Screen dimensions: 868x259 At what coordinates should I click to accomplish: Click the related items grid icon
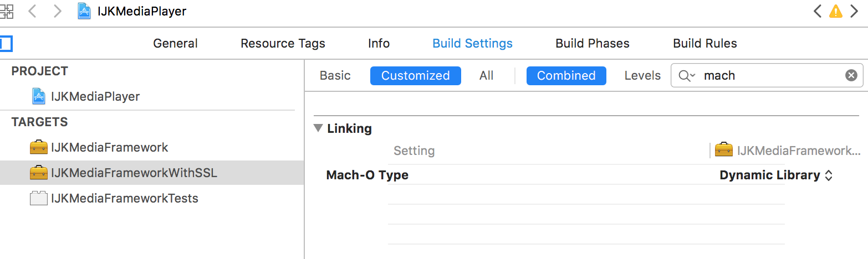(7, 12)
